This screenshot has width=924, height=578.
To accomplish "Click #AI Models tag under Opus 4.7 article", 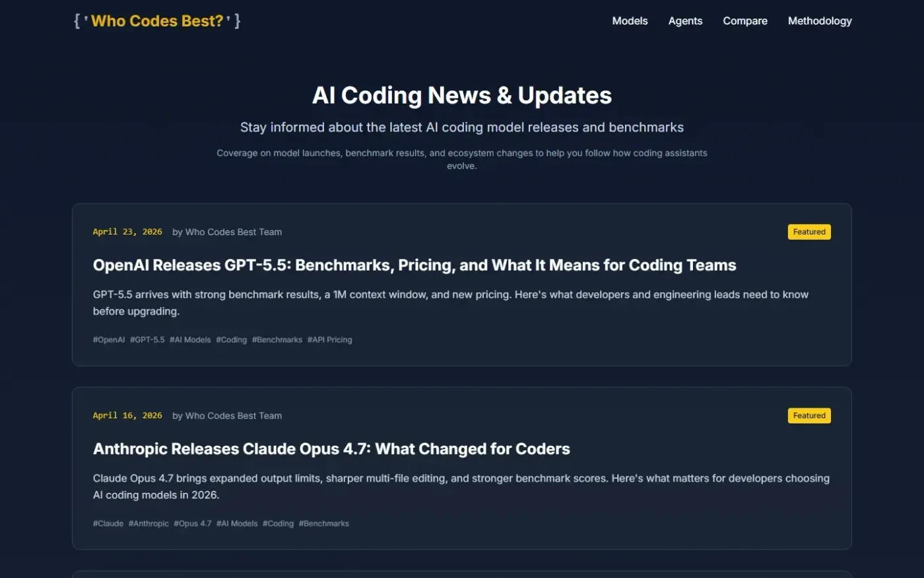I will [237, 523].
